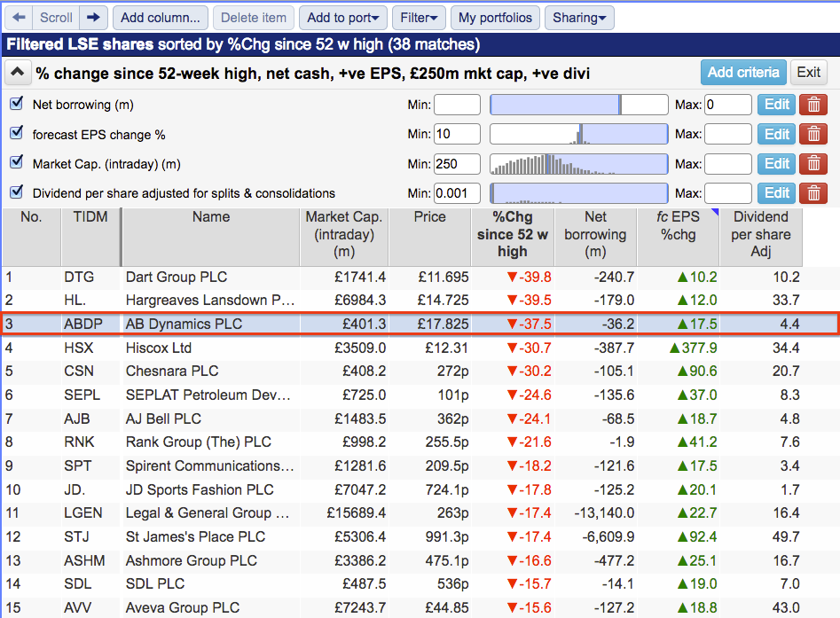
Task: Click the Net borrowing Min input field
Action: click(x=457, y=105)
